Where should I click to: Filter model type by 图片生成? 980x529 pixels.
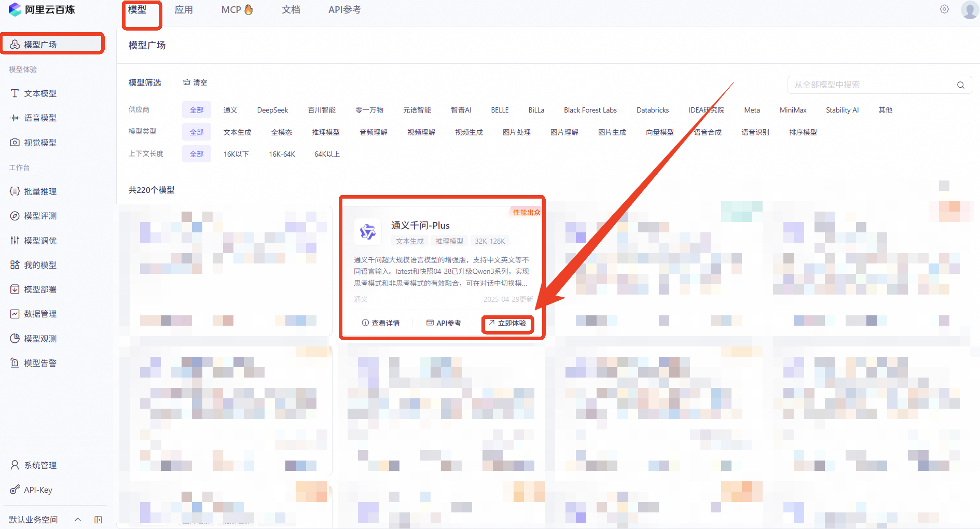click(612, 132)
